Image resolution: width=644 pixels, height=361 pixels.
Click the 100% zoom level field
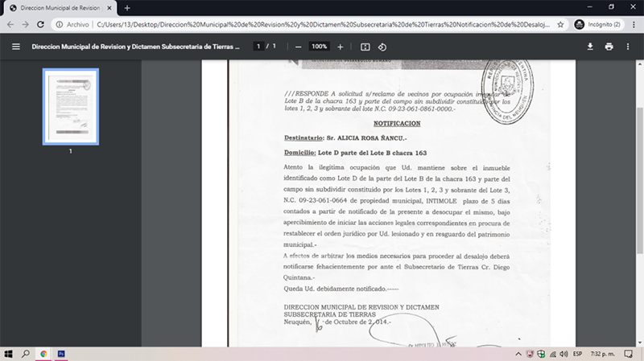coord(319,47)
